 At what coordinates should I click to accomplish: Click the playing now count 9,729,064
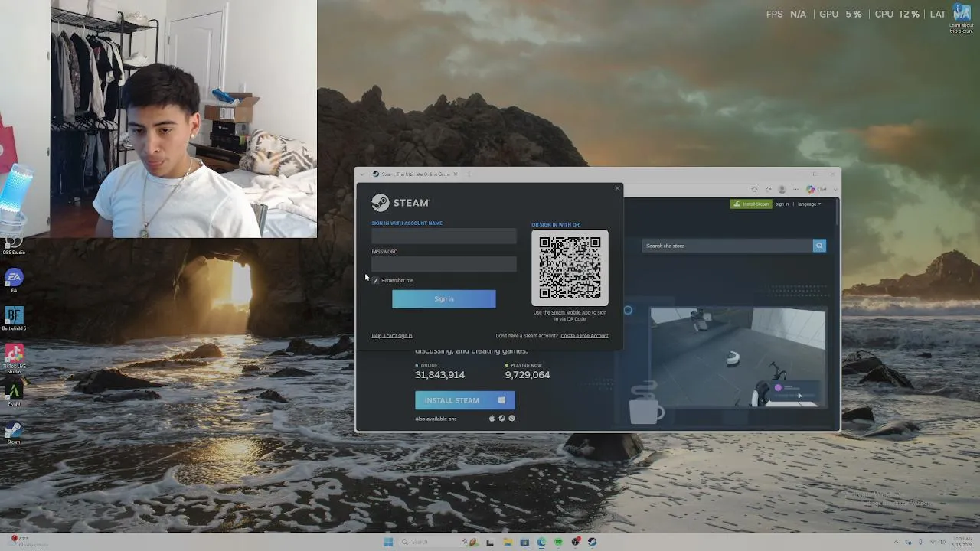pos(528,375)
